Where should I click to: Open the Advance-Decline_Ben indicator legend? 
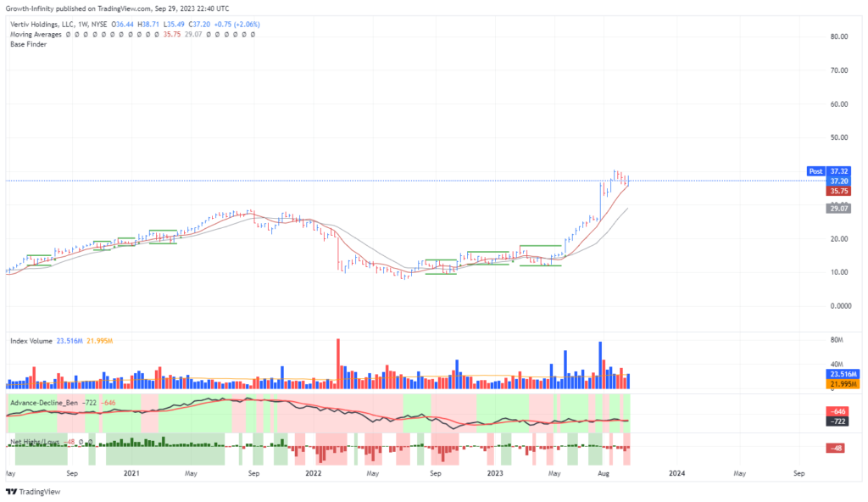(x=44, y=401)
